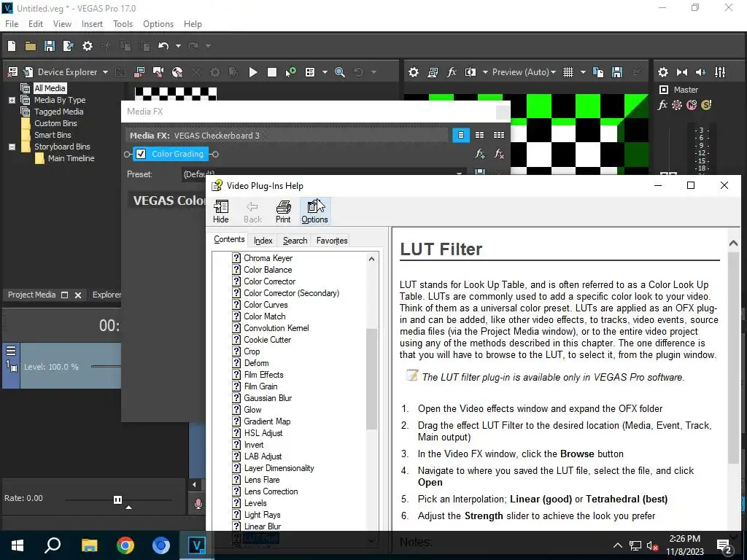
Task: Click Options in the Help toolbar
Action: (x=314, y=211)
